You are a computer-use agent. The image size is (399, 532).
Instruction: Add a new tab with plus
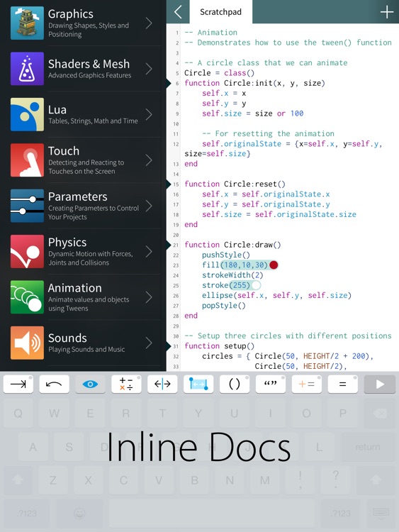click(387, 12)
